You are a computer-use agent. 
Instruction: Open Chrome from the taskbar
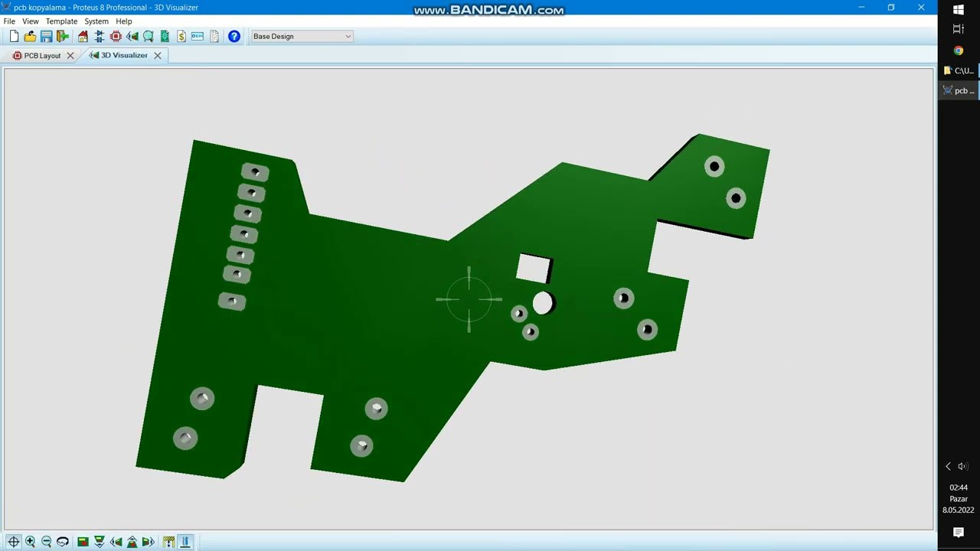[959, 51]
